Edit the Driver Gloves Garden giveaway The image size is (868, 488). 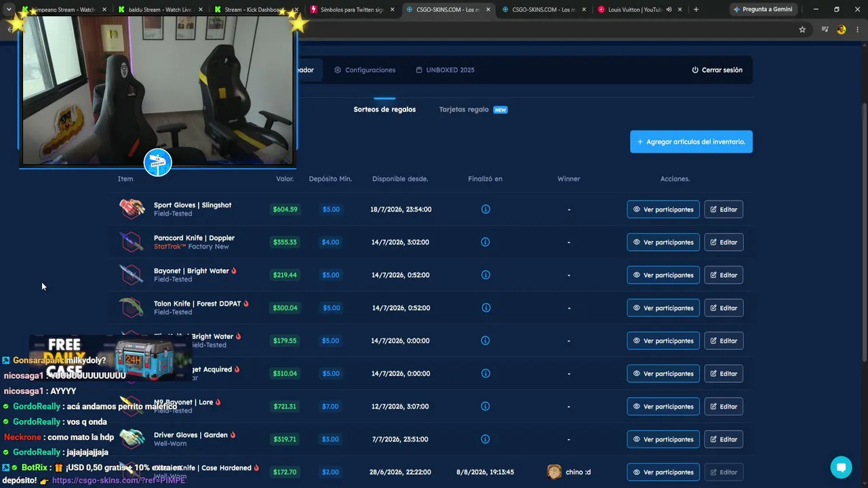pos(724,439)
